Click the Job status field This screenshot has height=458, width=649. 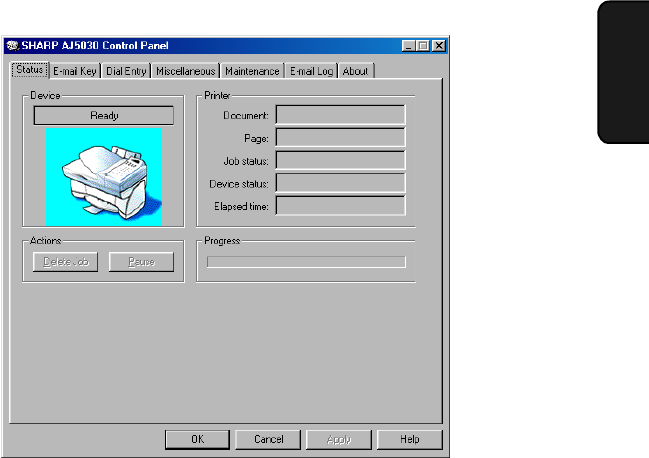(340, 160)
